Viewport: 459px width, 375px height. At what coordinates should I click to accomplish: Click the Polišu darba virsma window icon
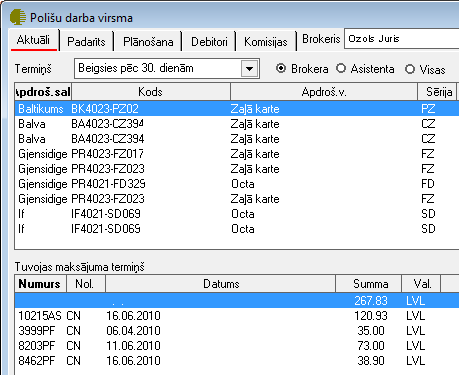(18, 17)
